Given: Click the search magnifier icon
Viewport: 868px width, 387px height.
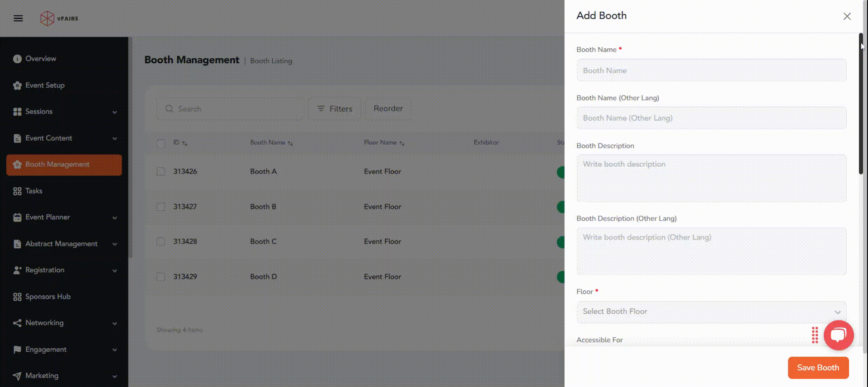Looking at the screenshot, I should [170, 109].
